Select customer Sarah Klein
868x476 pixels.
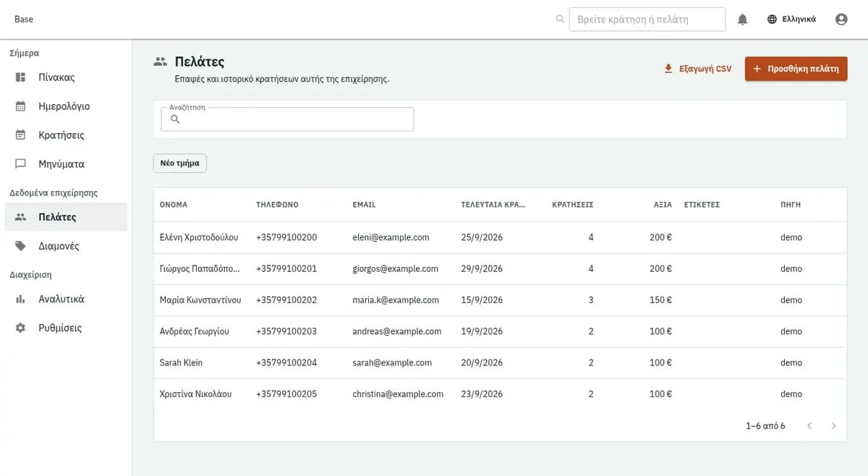coord(181,362)
